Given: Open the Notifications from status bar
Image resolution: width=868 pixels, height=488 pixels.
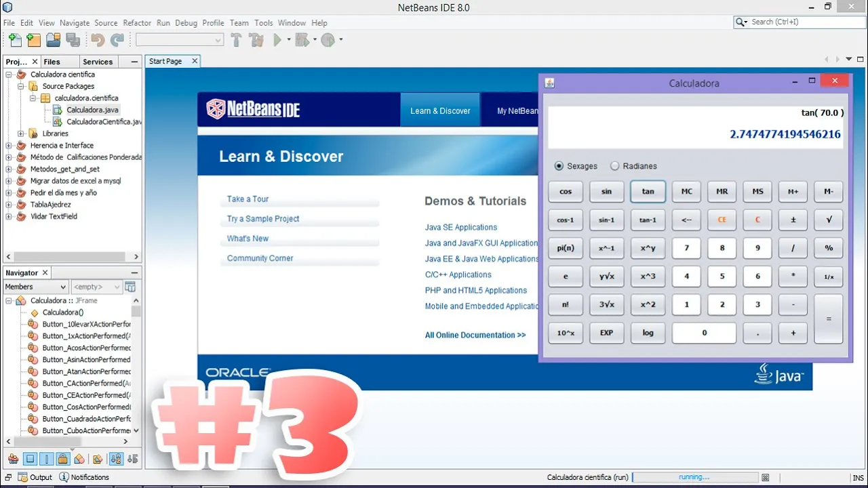Looking at the screenshot, I should coord(84,477).
